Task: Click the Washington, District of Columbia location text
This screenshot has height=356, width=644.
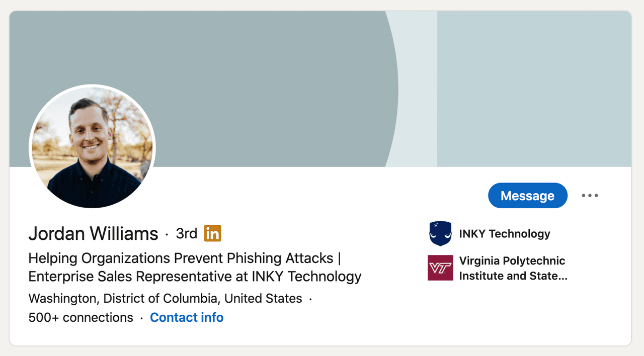Action: coord(165,299)
